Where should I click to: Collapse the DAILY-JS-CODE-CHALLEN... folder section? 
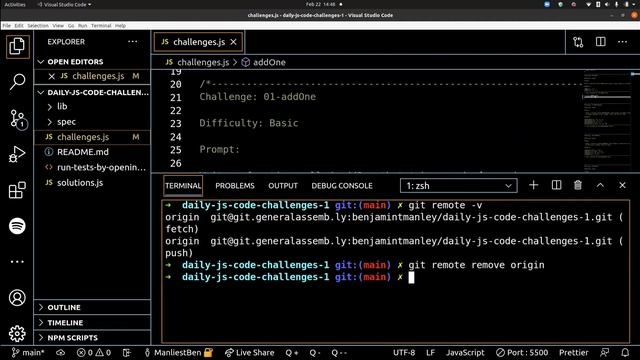pyautogui.click(x=92, y=92)
